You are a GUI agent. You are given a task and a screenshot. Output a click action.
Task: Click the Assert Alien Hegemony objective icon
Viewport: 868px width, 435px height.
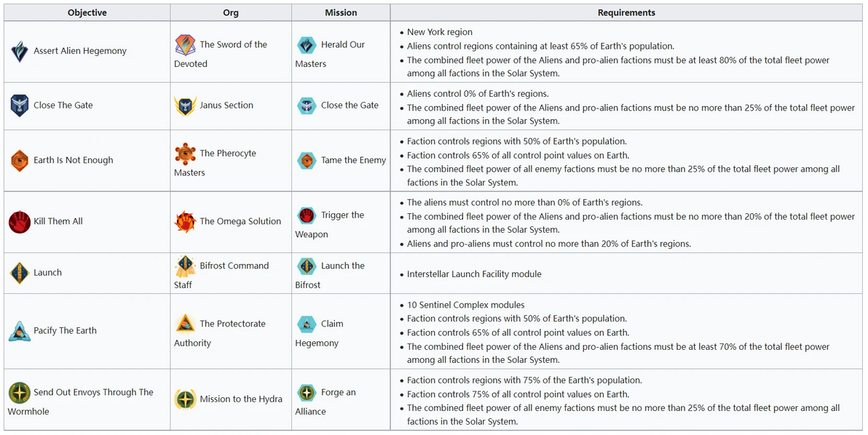point(19,51)
